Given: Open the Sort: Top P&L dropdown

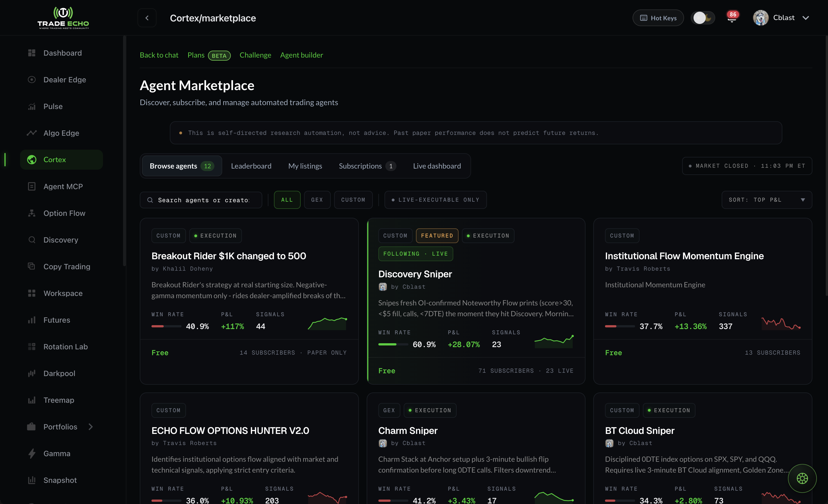Looking at the screenshot, I should [x=767, y=200].
